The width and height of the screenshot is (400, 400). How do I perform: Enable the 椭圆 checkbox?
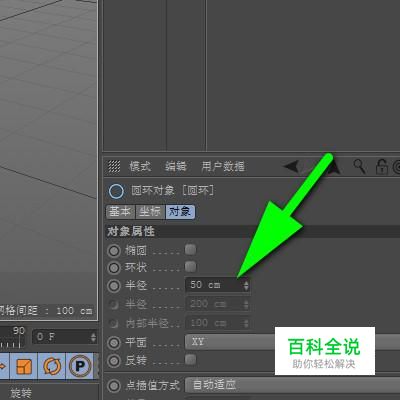pyautogui.click(x=190, y=249)
